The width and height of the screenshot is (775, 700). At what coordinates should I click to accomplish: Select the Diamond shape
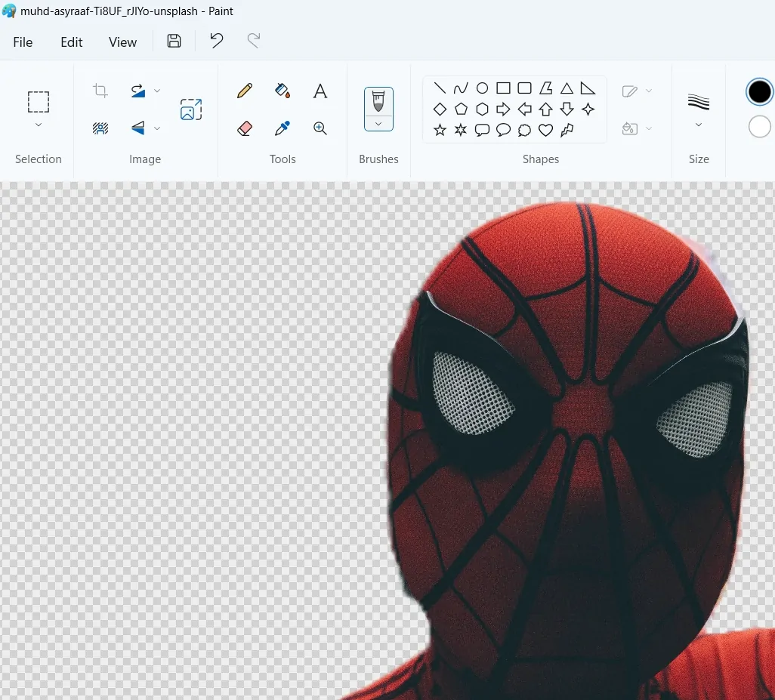click(440, 109)
